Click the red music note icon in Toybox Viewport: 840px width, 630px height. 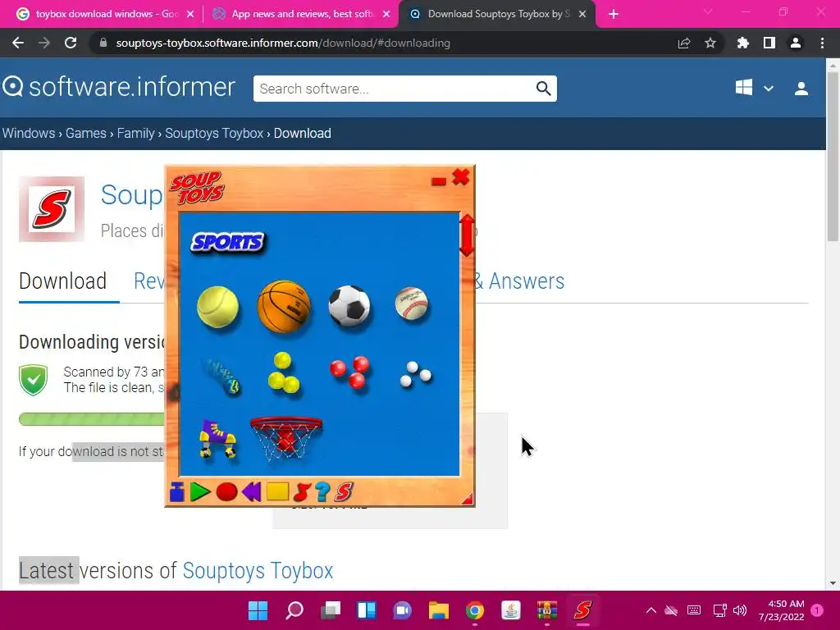pyautogui.click(x=302, y=492)
